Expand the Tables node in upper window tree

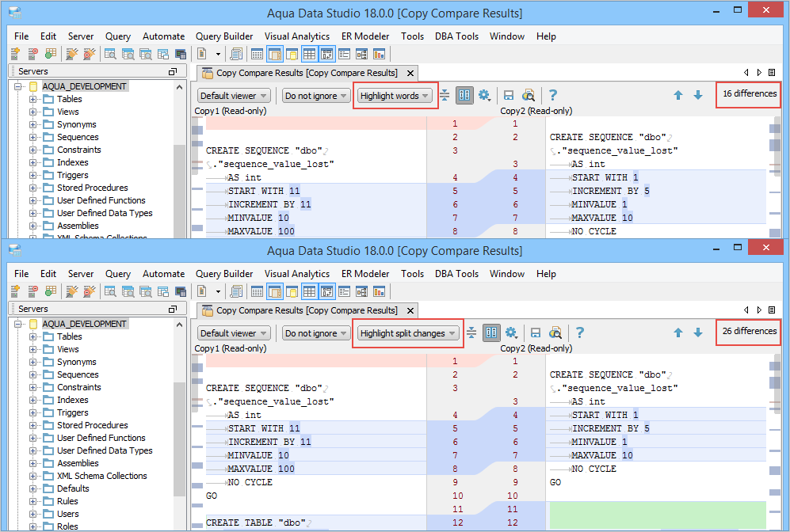click(x=32, y=99)
